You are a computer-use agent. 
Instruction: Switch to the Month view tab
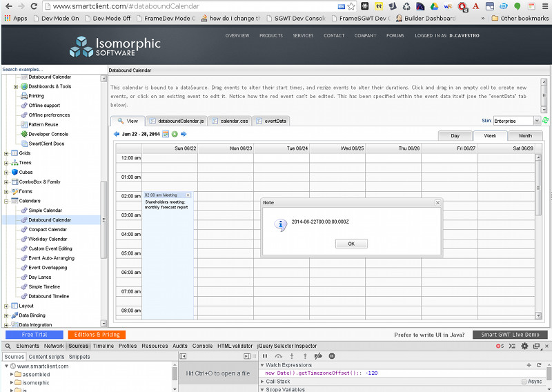[x=525, y=136]
